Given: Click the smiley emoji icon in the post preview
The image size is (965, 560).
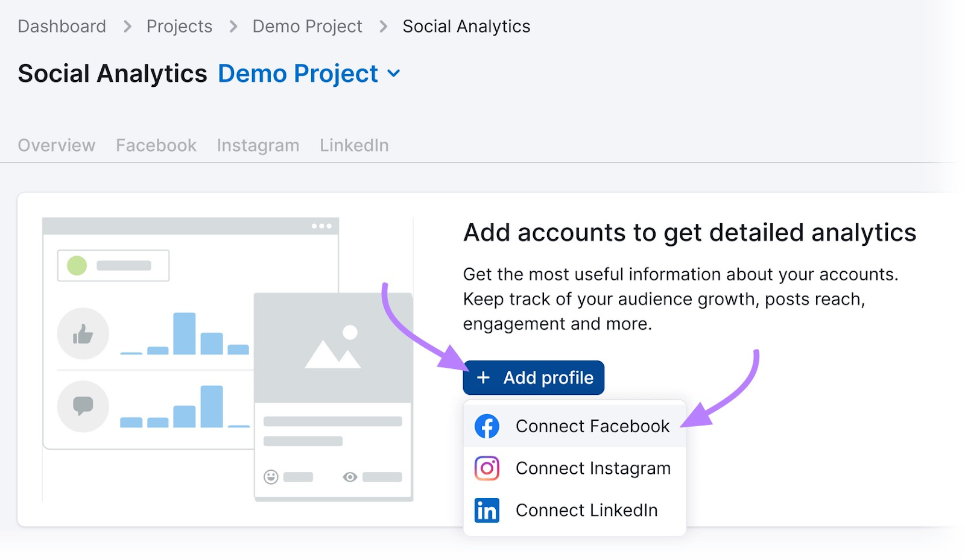Looking at the screenshot, I should coord(270,476).
